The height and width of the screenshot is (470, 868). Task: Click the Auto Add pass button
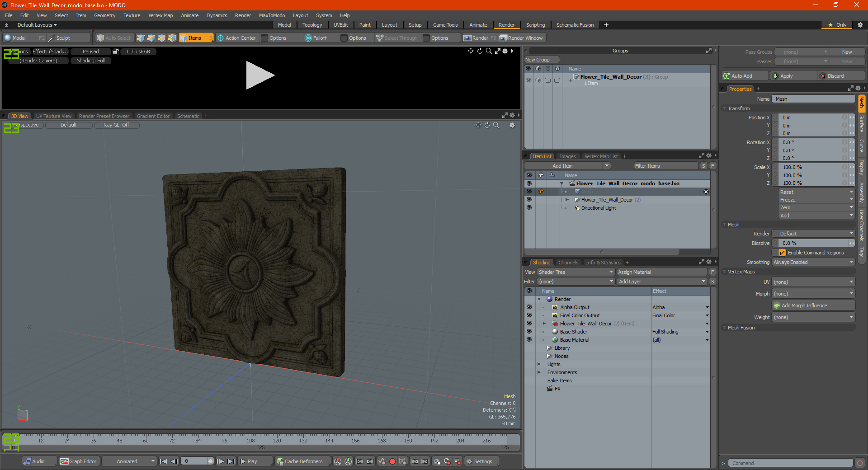[745, 76]
